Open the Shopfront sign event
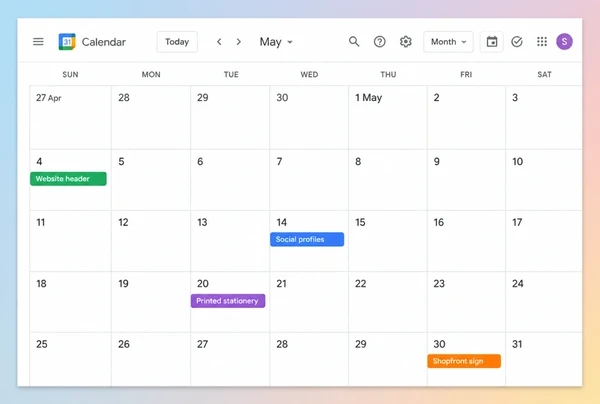The height and width of the screenshot is (404, 600). [x=464, y=361]
